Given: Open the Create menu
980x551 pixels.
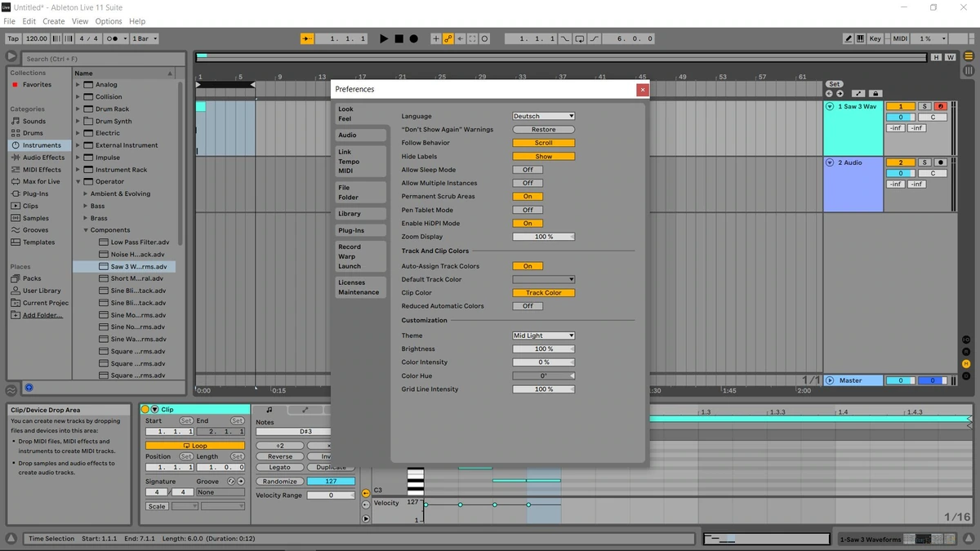Looking at the screenshot, I should pos(53,21).
